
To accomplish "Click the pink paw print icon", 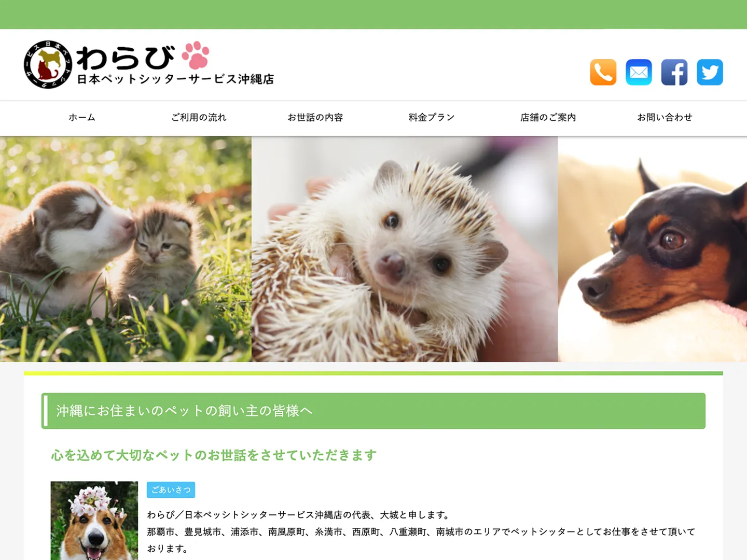I will (196, 55).
